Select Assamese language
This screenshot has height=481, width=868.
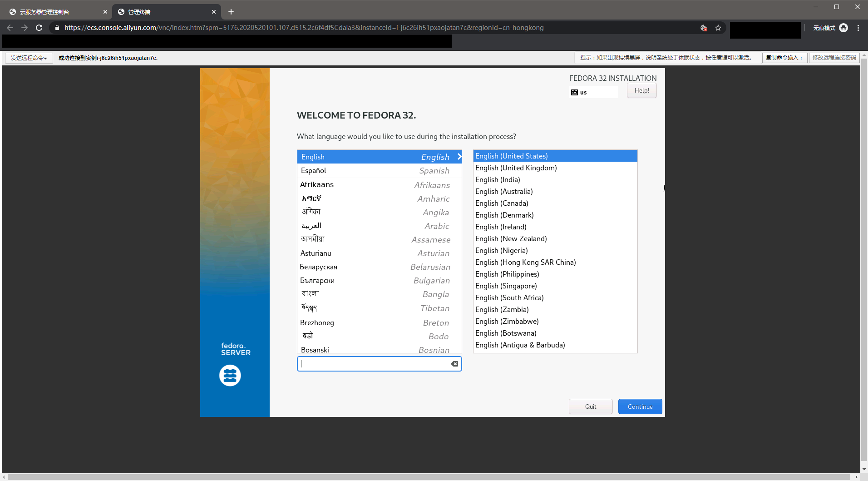tap(380, 239)
